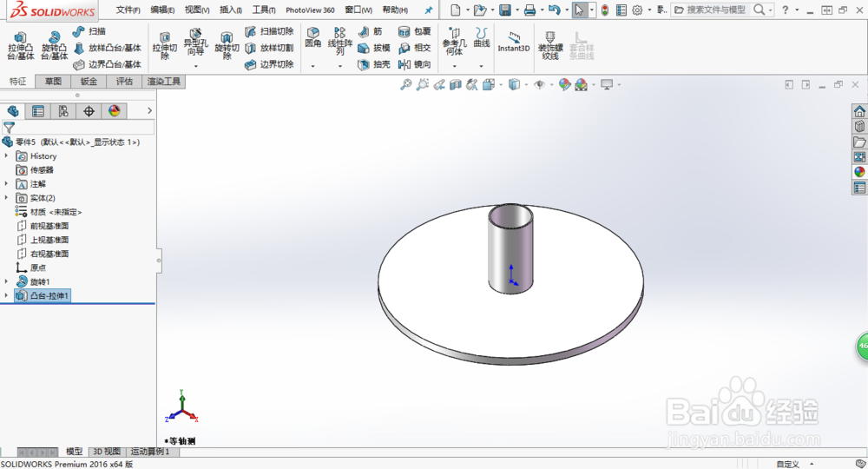Image resolution: width=868 pixels, height=469 pixels.
Task: Open the edit appearance color ball
Action: coord(564,85)
